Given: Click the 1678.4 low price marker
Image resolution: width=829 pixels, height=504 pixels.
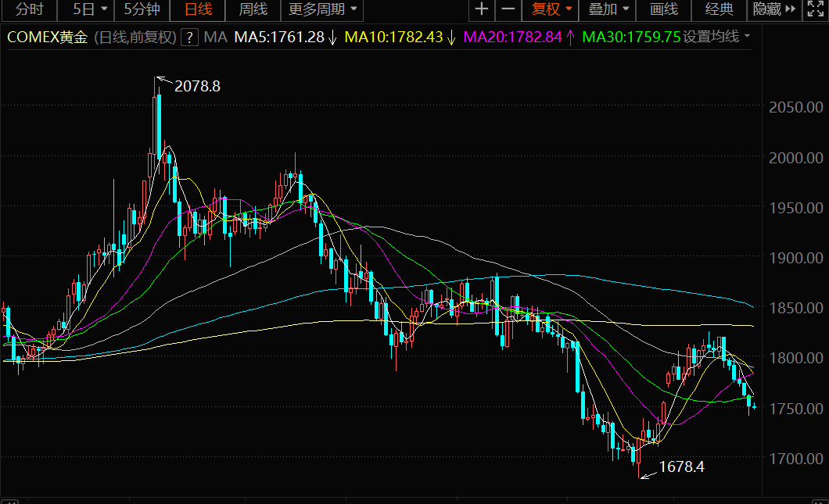Looking at the screenshot, I should [681, 467].
